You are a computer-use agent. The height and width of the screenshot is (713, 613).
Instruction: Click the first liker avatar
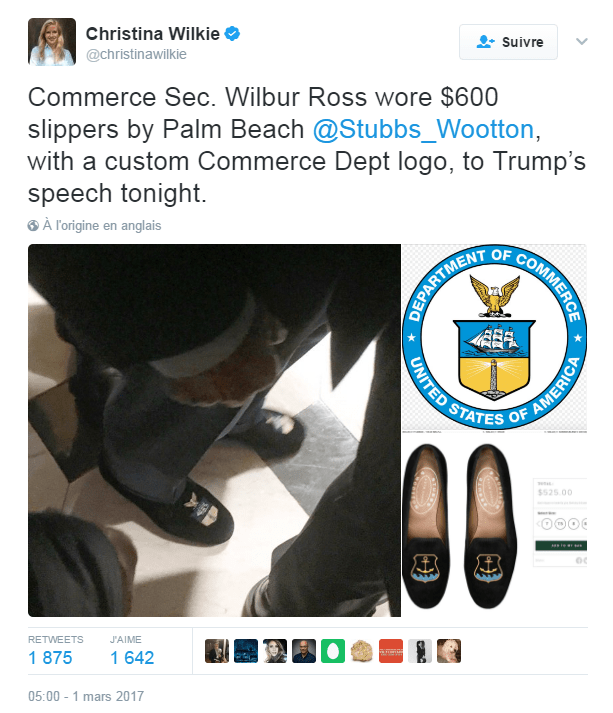click(216, 651)
